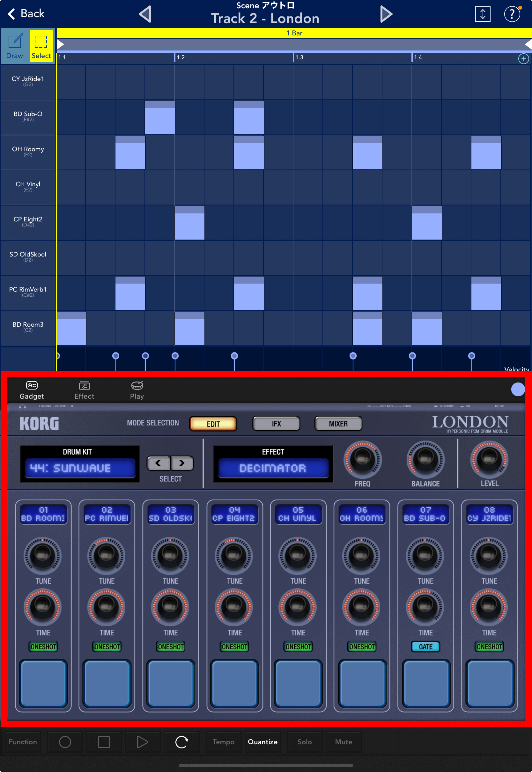
Task: Open pad 05 CH VINYL sample selector
Action: pyautogui.click(x=298, y=514)
